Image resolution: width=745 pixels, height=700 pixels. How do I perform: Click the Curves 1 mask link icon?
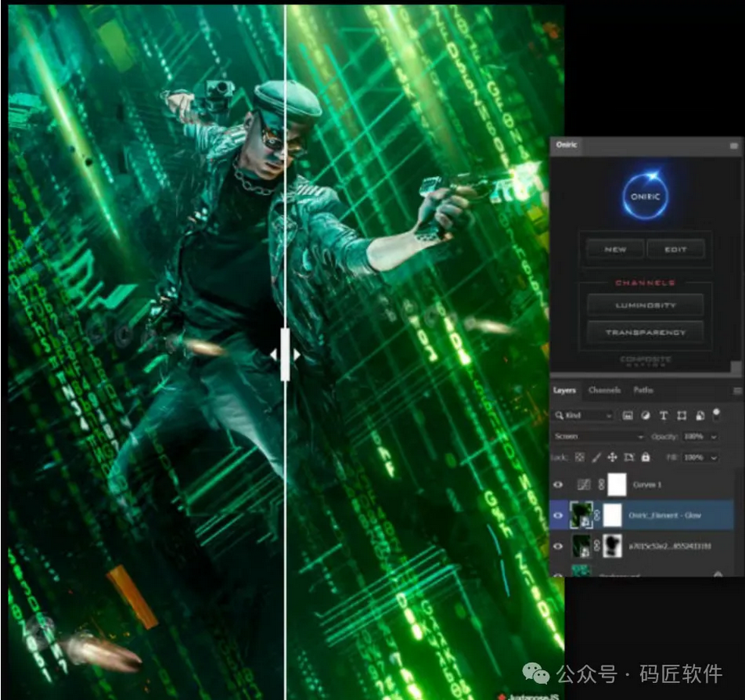point(600,485)
